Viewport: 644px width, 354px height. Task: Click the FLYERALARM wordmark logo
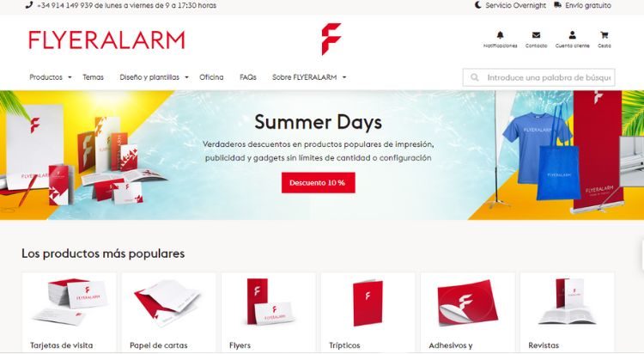106,40
